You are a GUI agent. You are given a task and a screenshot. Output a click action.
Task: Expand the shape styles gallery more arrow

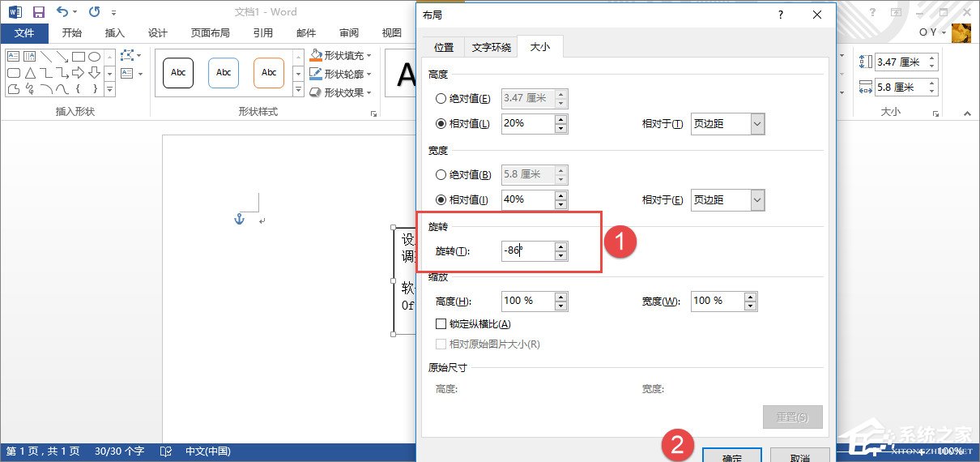coord(298,90)
